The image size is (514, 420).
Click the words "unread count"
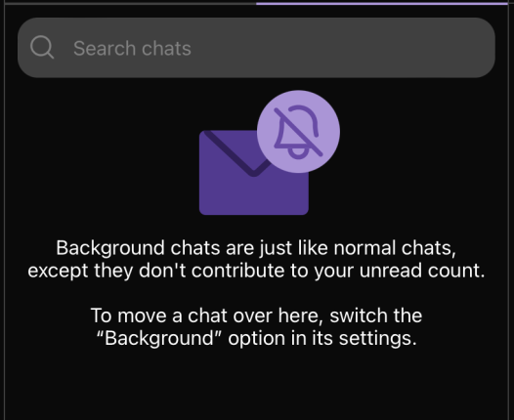tap(422, 271)
